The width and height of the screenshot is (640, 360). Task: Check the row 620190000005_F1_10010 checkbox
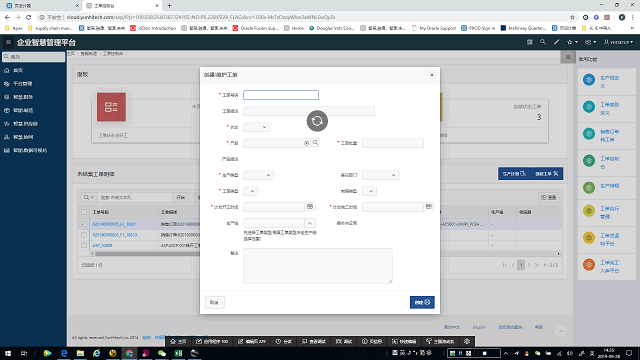coord(84,235)
